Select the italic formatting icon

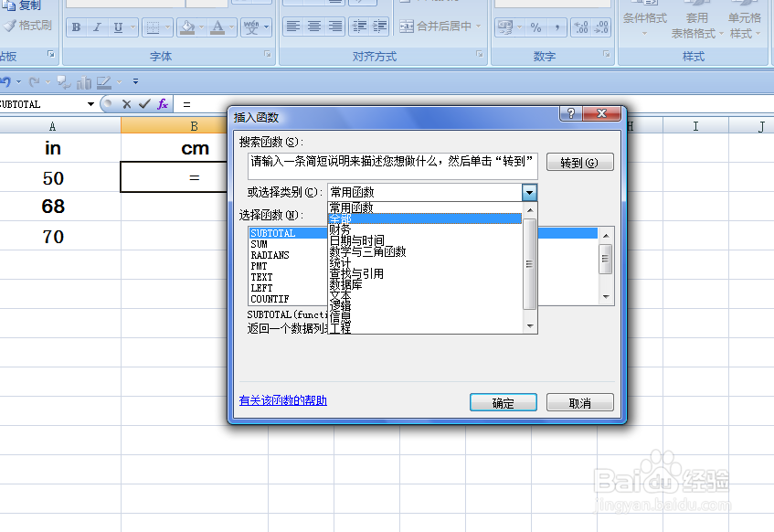pos(98,27)
